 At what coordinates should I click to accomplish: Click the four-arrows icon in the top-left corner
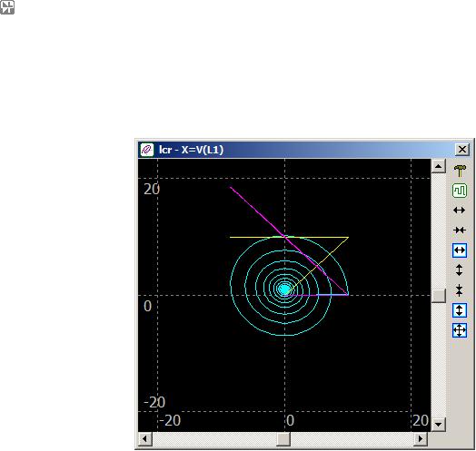point(7,7)
